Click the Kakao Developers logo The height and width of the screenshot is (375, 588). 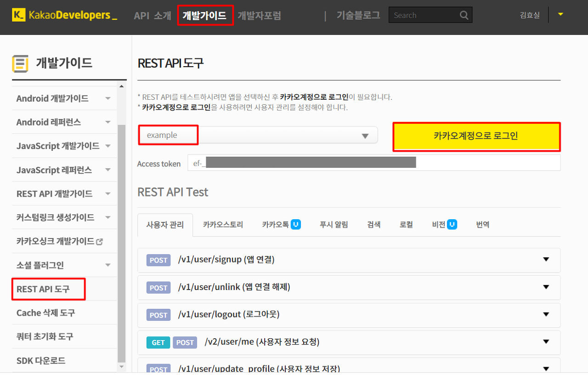pyautogui.click(x=65, y=15)
